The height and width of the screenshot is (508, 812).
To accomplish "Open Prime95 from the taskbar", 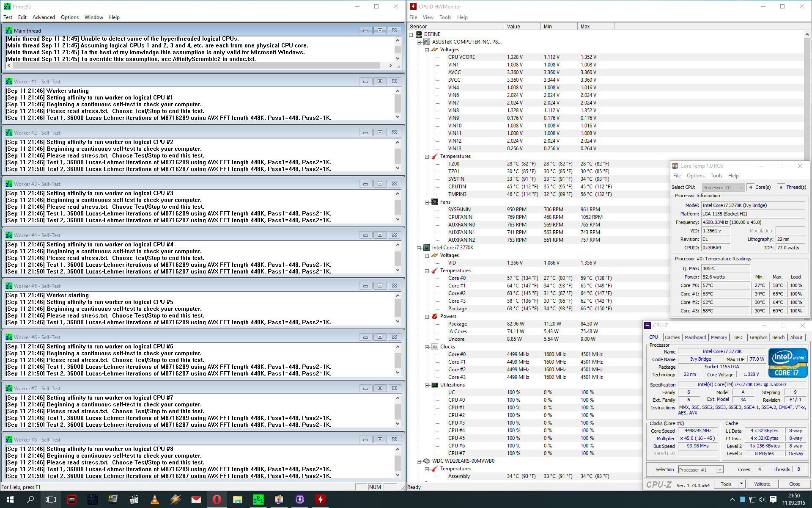I will tap(258, 500).
